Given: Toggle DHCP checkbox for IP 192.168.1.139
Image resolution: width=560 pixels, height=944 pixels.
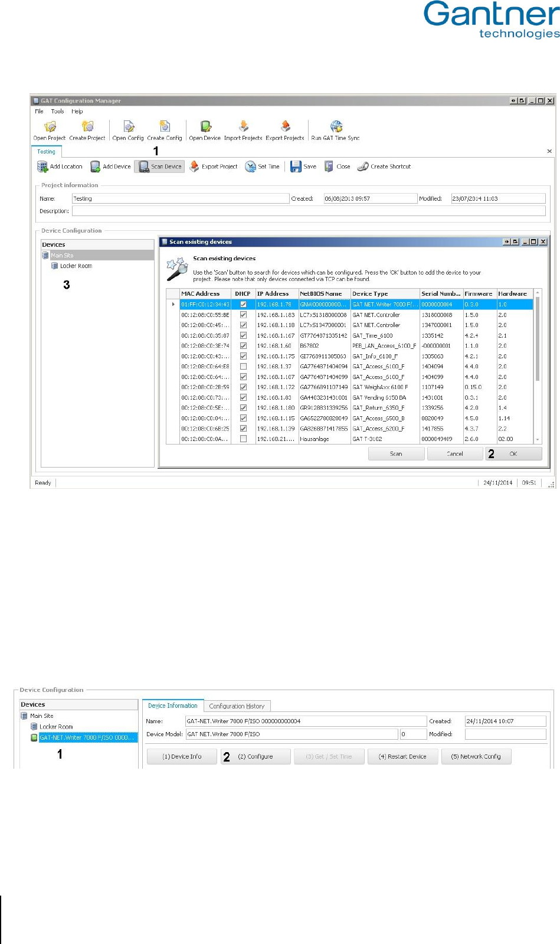Looking at the screenshot, I should (243, 429).
